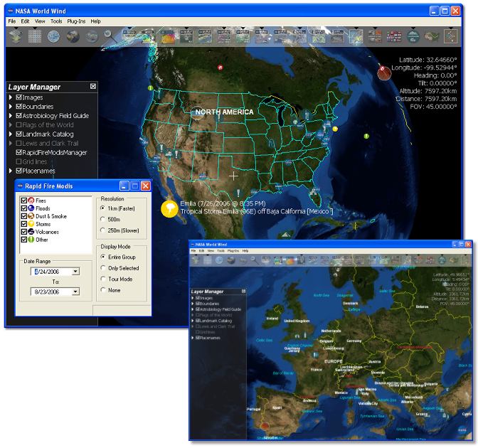Expand the Placenames layer tree arrow
Screen dimensions: 478x448
pos(11,171)
